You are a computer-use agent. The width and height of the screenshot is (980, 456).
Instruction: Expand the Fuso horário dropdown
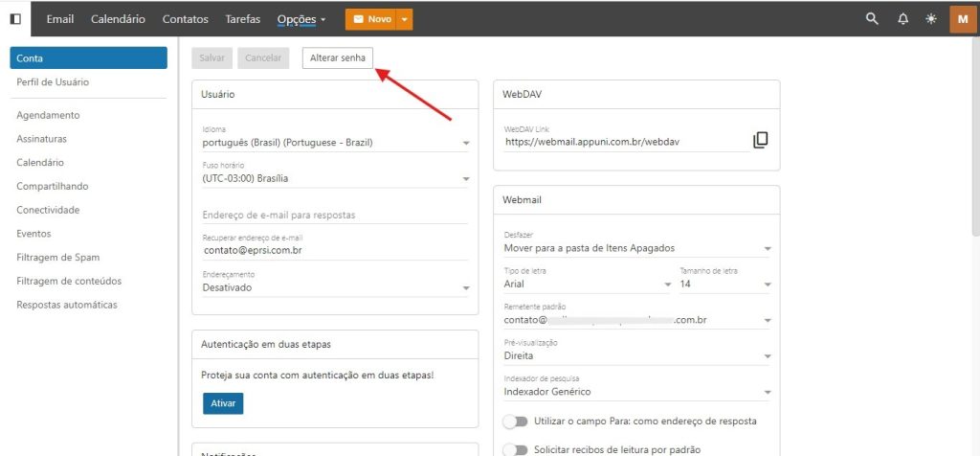335,178
